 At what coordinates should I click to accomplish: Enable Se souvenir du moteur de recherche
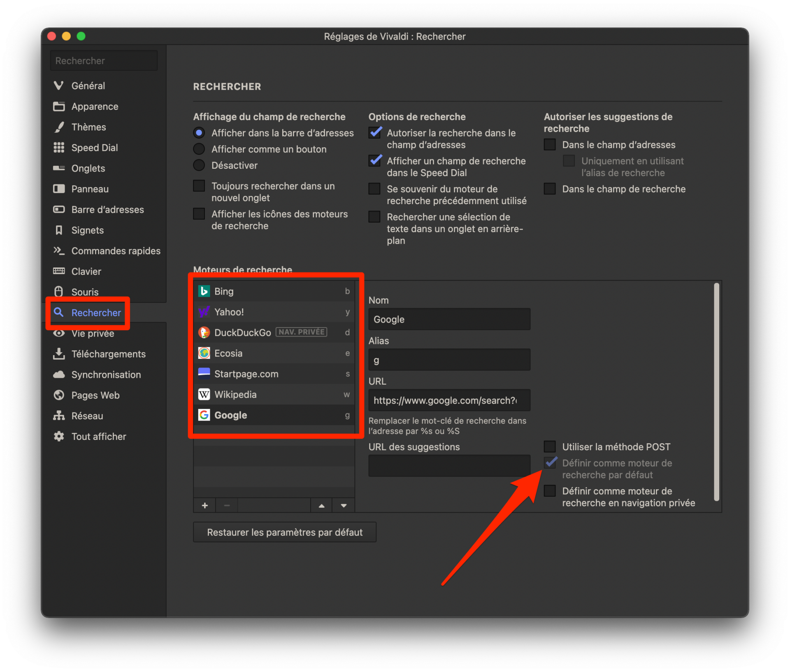374,189
